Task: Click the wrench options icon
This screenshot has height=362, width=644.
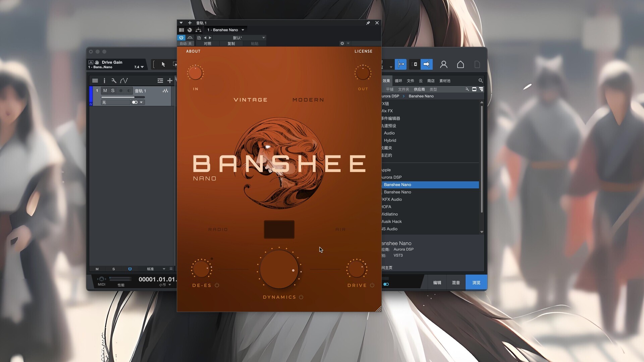Action: (114, 80)
